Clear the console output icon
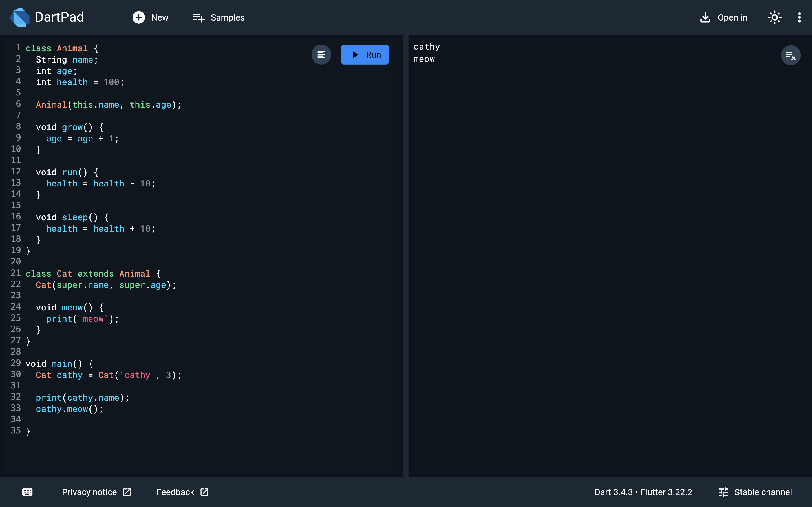812x507 pixels. coord(791,55)
